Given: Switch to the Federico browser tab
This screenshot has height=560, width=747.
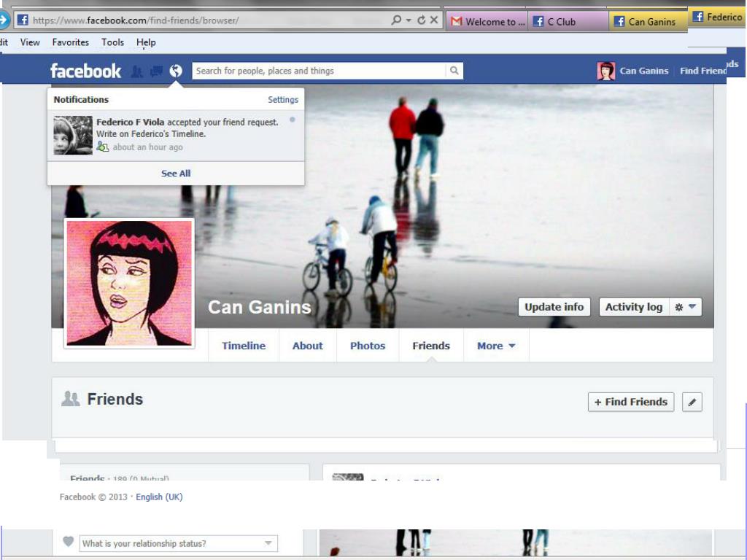Looking at the screenshot, I should [718, 17].
